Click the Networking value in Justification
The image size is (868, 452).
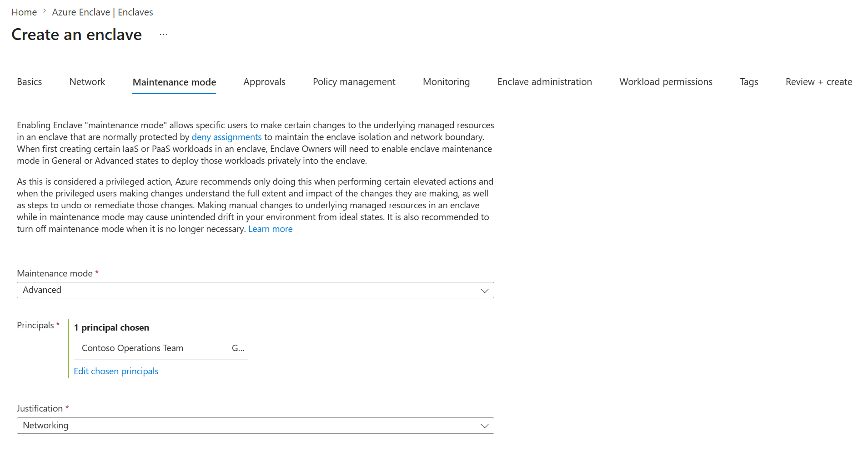click(45, 426)
